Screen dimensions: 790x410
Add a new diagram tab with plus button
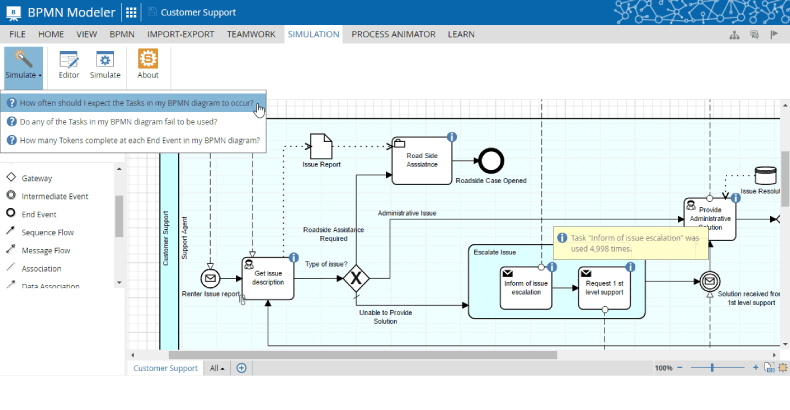(241, 368)
